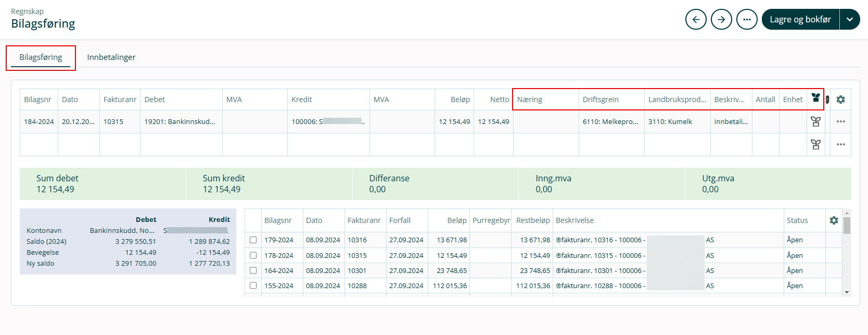Image resolution: width=868 pixels, height=335 pixels.
Task: Click the previous voucher arrow button
Action: tap(696, 20)
